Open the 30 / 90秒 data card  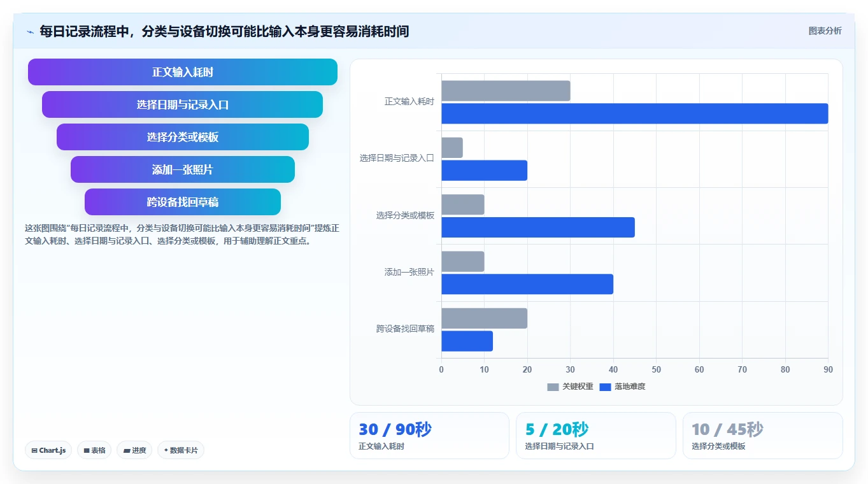pos(429,436)
